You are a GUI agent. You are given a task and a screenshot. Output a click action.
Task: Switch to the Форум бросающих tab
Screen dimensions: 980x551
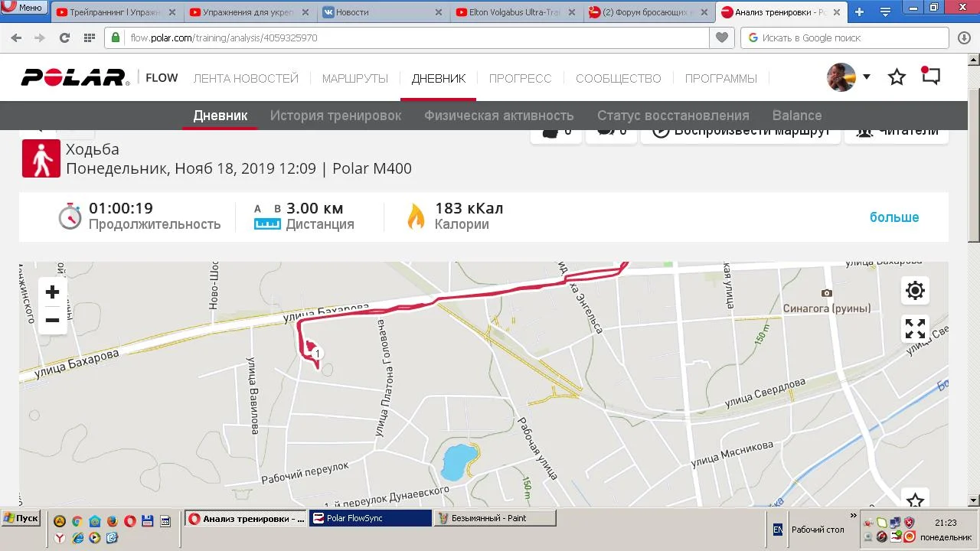[648, 12]
